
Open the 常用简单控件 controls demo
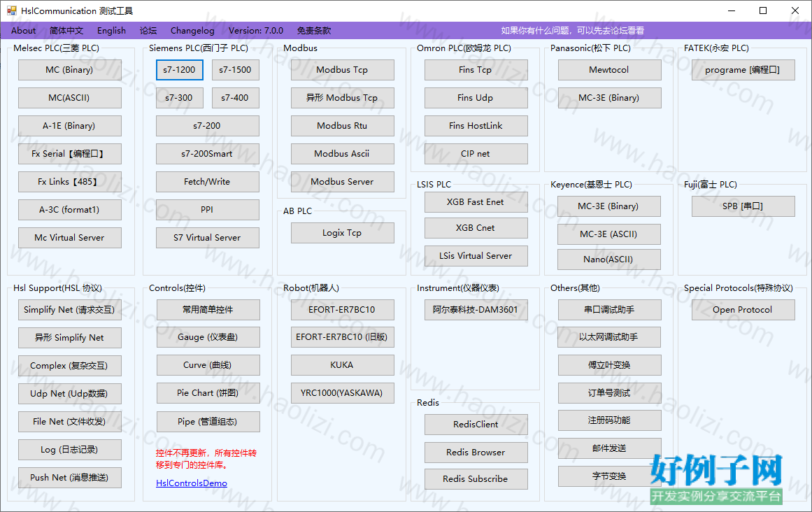208,310
